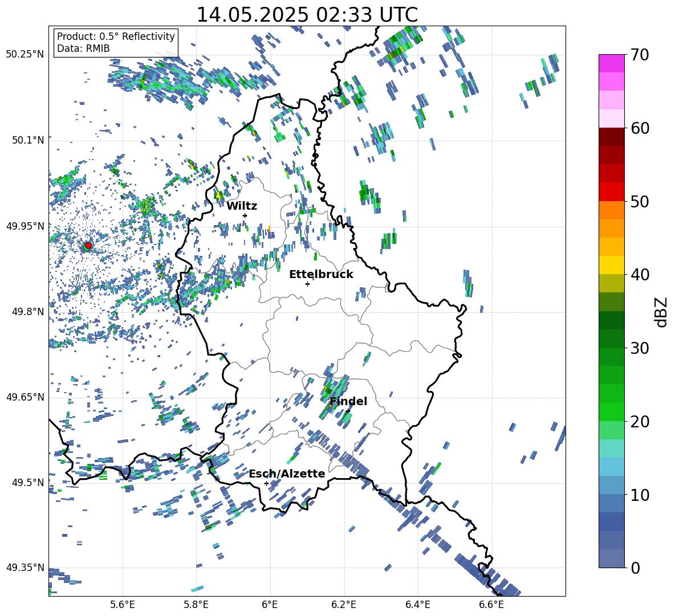This screenshot has height=616, width=675.
Task: Click the 'Data: RMIB' text
Action: 83,48
